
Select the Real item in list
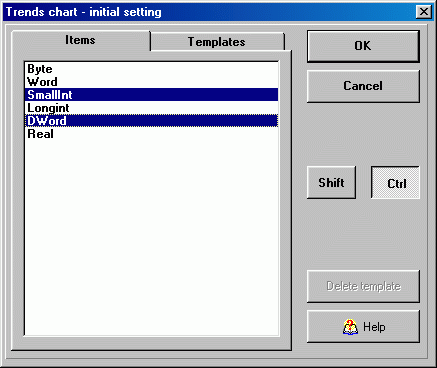click(151, 134)
